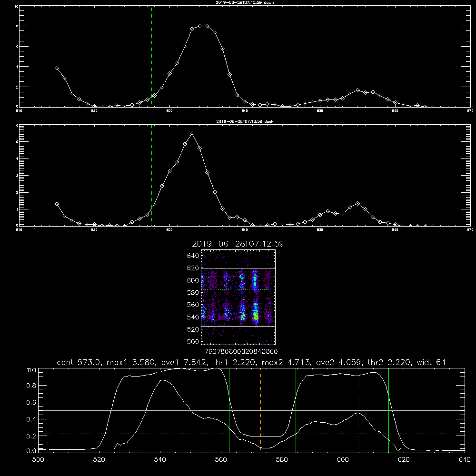This screenshot has width=476, height=476.
Task: Click the first diamond data point in dusk plot
Action: coord(57,204)
